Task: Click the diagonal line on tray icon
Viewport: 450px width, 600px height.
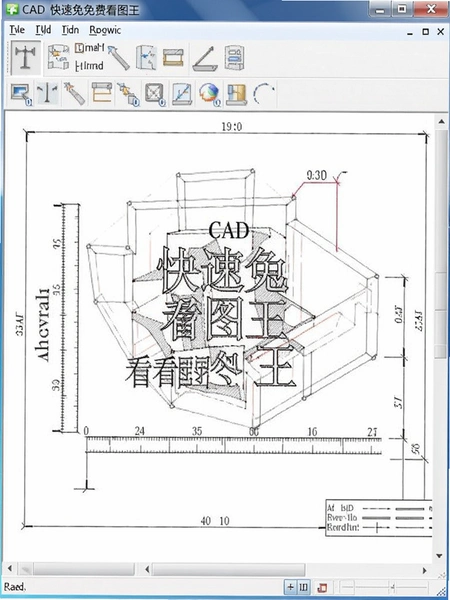Action: (x=182, y=94)
